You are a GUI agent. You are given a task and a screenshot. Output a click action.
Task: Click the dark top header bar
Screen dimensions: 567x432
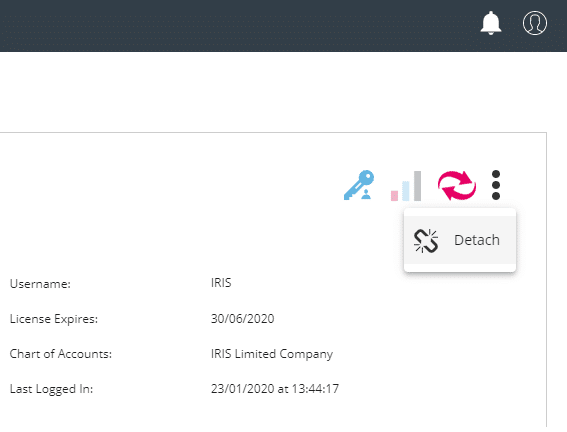[x=284, y=26]
